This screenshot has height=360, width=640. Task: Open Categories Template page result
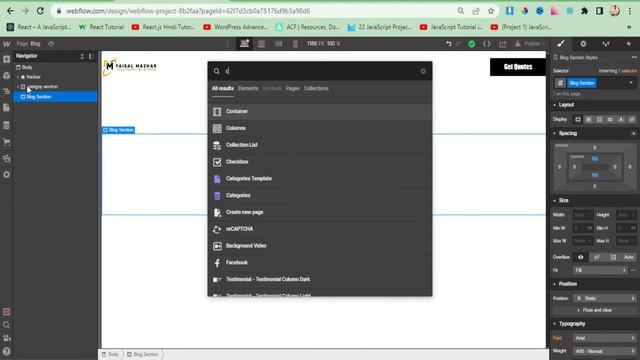click(320, 179)
